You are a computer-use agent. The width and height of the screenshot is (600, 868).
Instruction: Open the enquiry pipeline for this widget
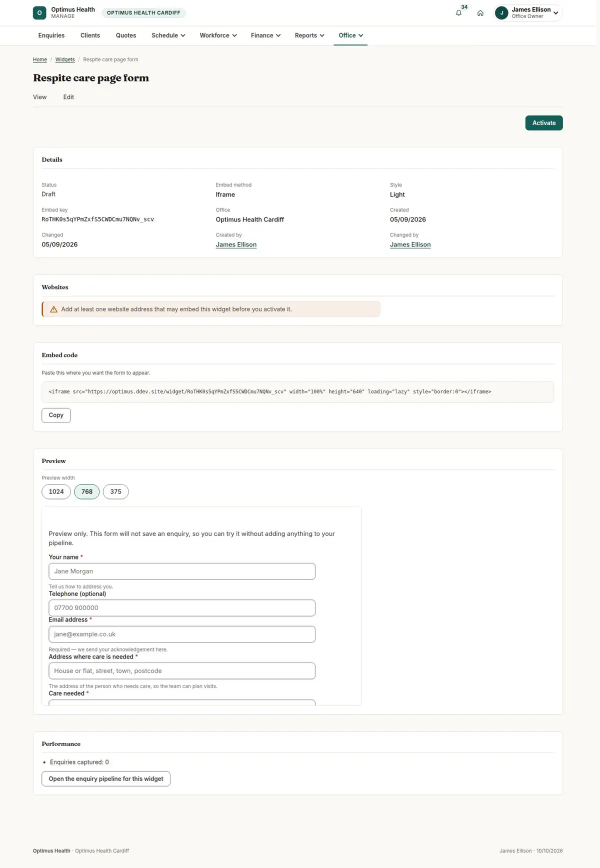coord(106,779)
